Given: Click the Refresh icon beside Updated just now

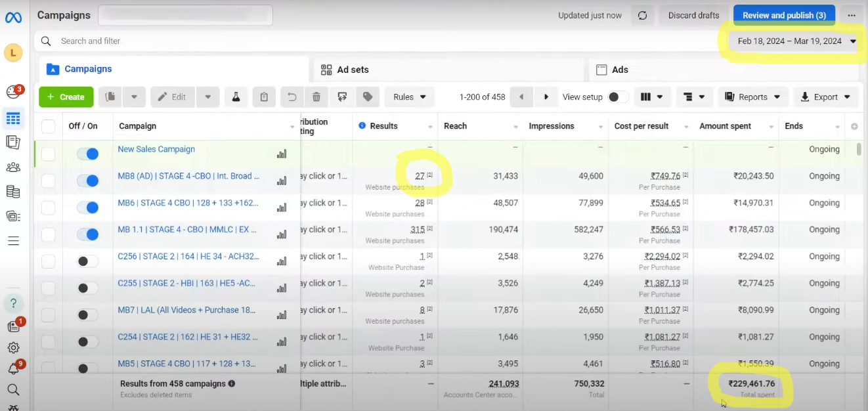Looking at the screenshot, I should (x=643, y=15).
